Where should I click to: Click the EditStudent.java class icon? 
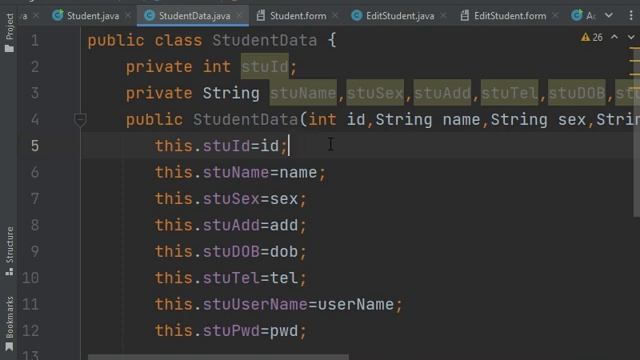pos(357,16)
